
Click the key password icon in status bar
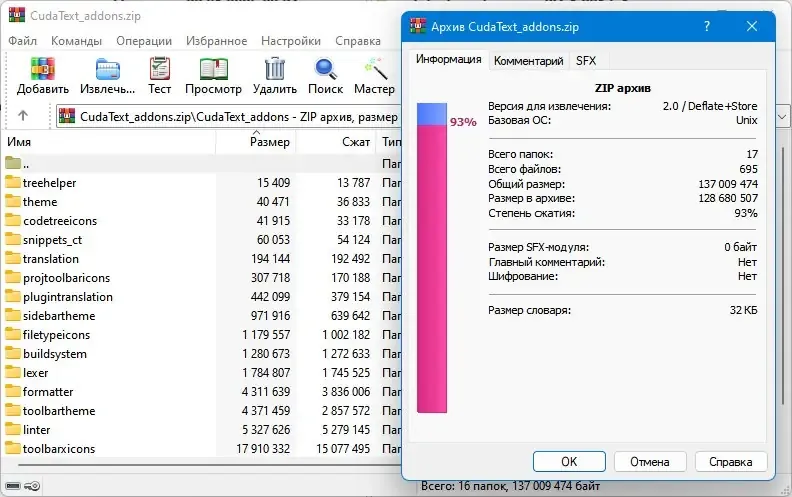[x=32, y=486]
